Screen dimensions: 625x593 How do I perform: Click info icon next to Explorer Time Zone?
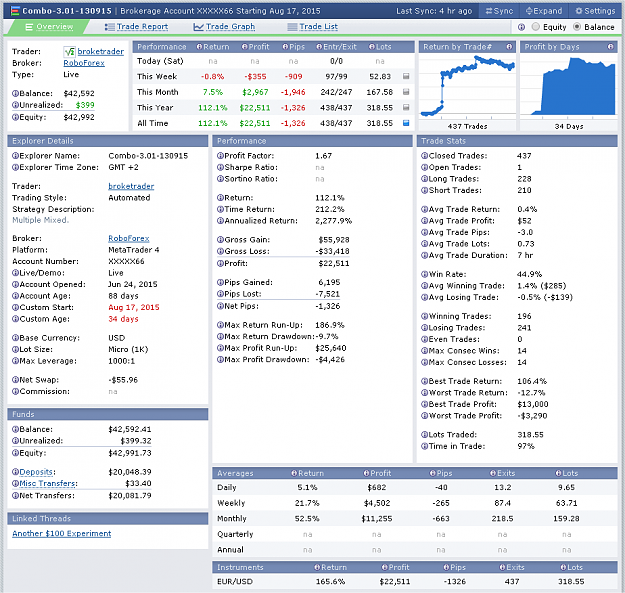[x=15, y=167]
